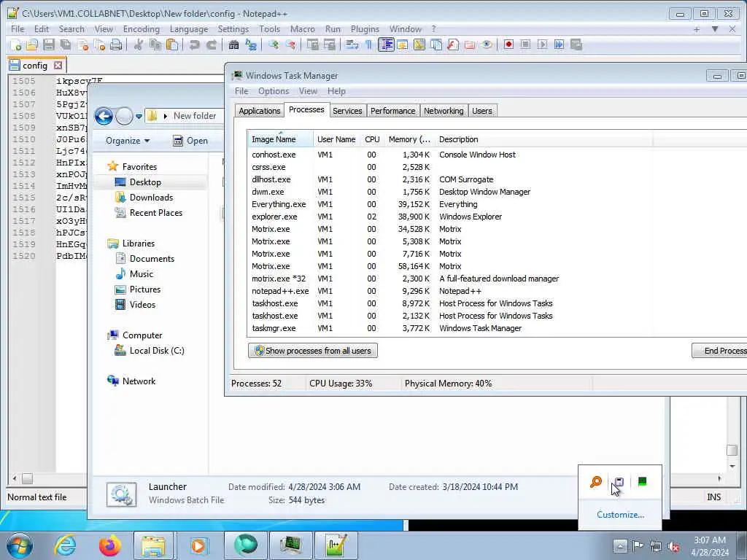Viewport: 747px width, 560px height.
Task: Switch to the Users tab
Action: coord(481,111)
